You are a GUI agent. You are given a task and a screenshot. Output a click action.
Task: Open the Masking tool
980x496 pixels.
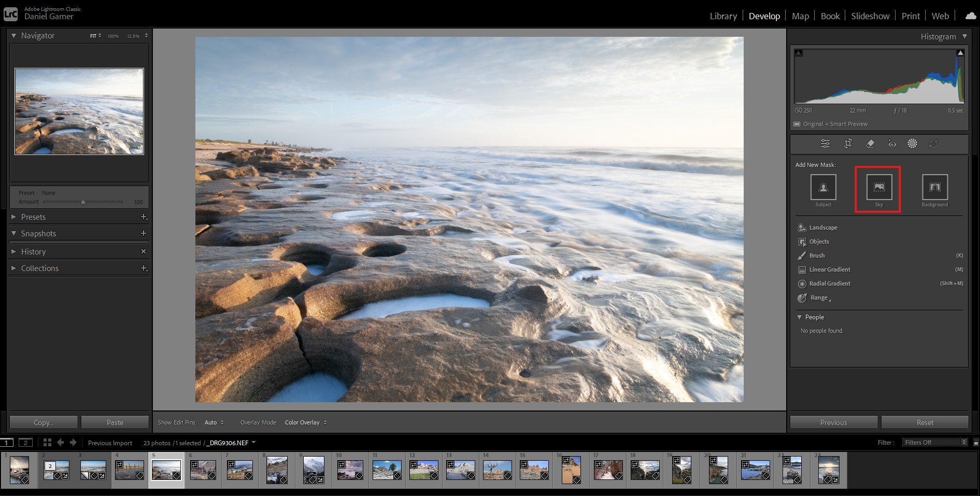912,144
